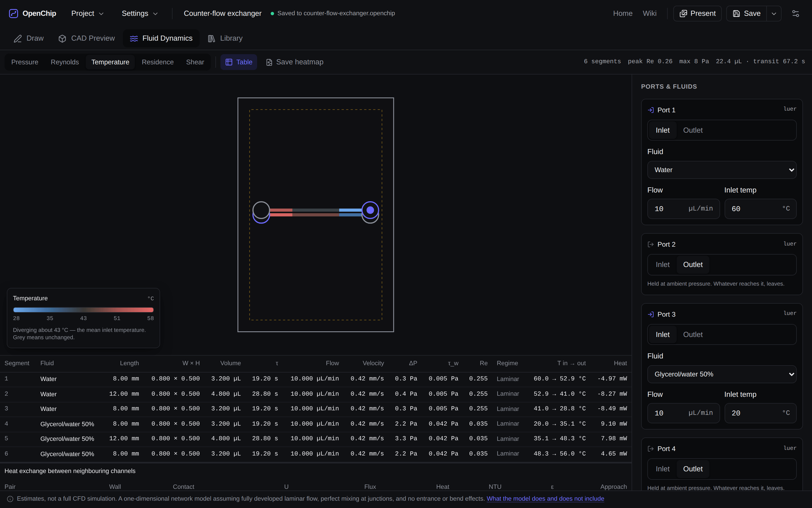This screenshot has height=508, width=812.
Task: Click the Port 2 outlet arrow icon
Action: (651, 245)
